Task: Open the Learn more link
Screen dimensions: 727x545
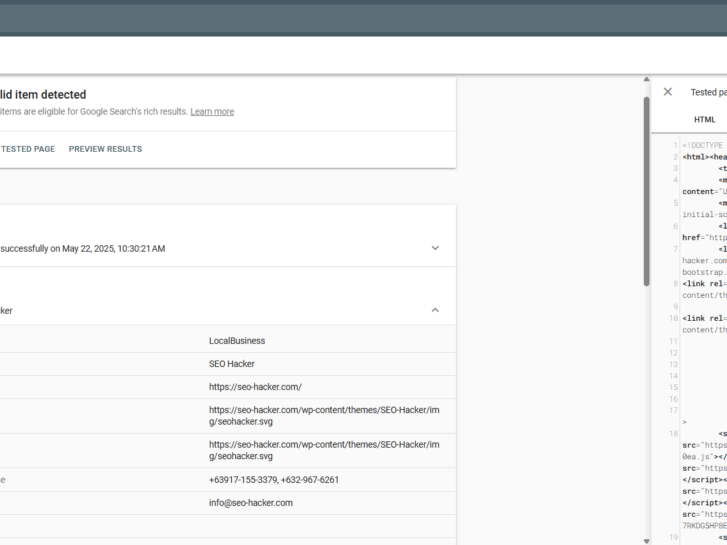Action: 212,111
